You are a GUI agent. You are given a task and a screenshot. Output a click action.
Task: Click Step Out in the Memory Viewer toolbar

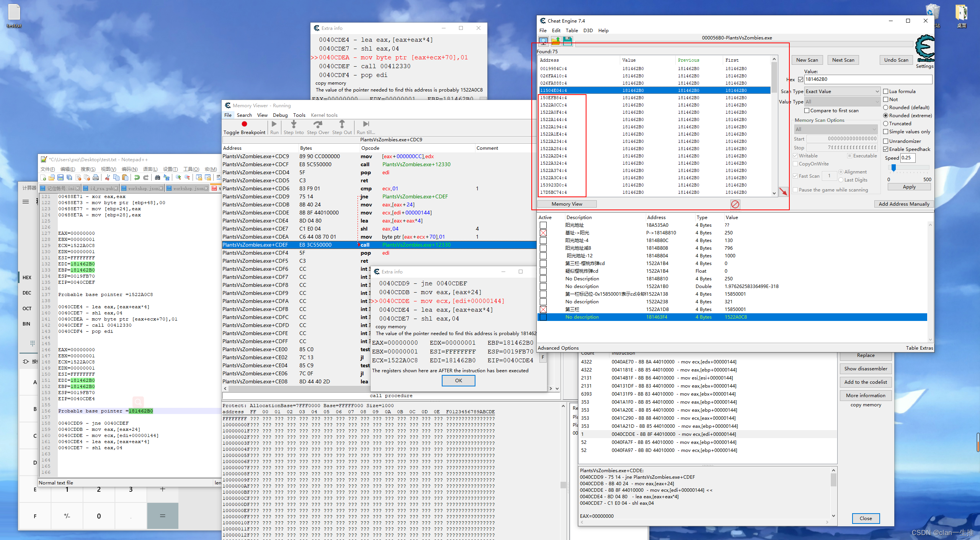tap(342, 128)
